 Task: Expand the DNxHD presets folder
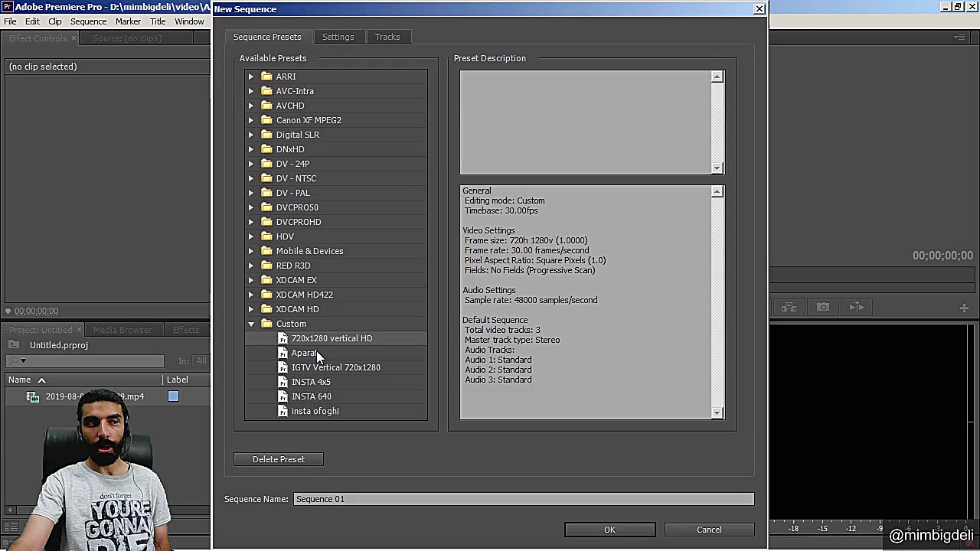point(250,149)
